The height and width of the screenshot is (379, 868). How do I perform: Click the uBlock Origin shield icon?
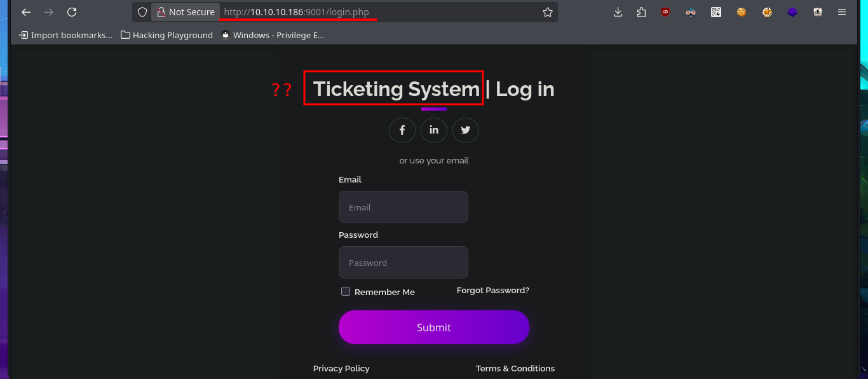pyautogui.click(x=665, y=12)
